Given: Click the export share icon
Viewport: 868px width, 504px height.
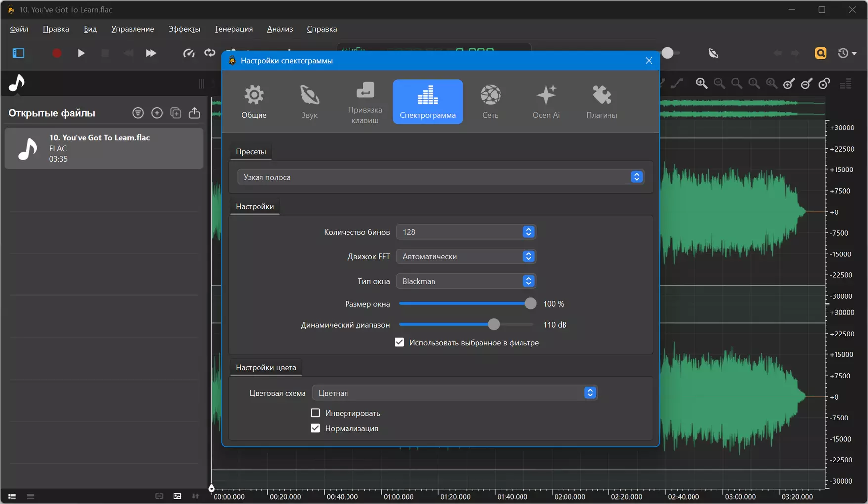Looking at the screenshot, I should pos(195,113).
